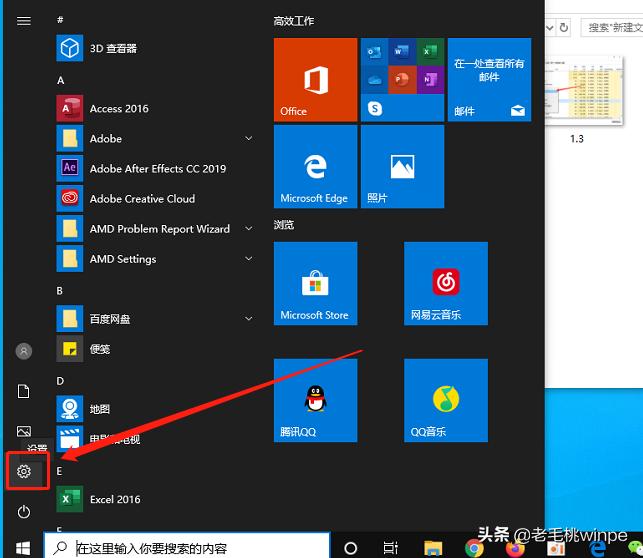Viewport: 643px width, 558px height.
Task: Open Task View on taskbar
Action: (390, 548)
